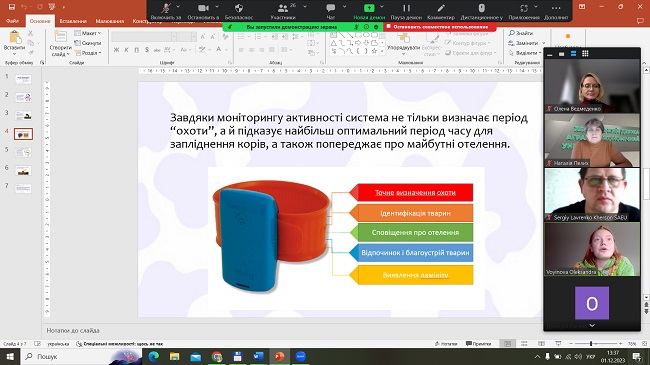
Task: Create a new slide with the slide icon
Action: [x=60, y=36]
